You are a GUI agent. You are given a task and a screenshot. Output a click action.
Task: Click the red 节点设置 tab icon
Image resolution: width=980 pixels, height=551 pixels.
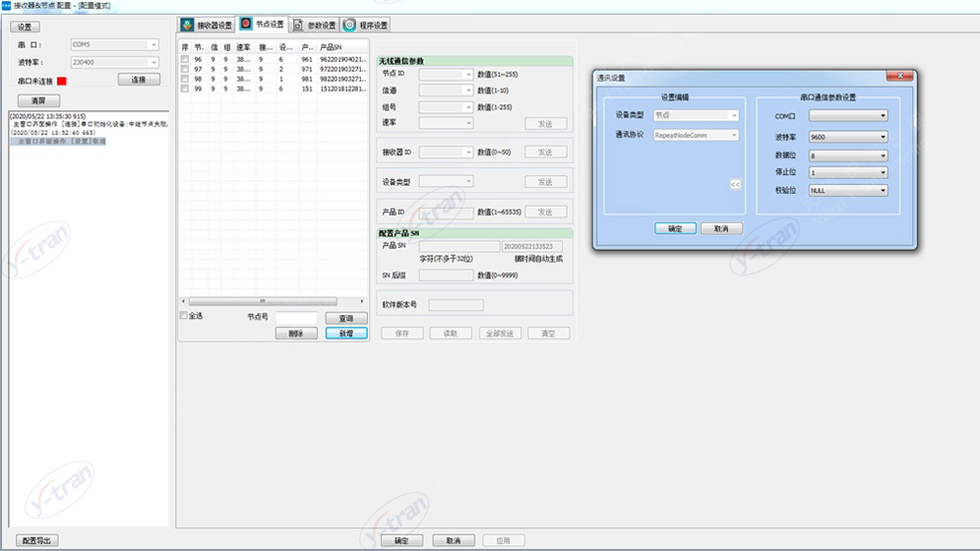[x=246, y=25]
